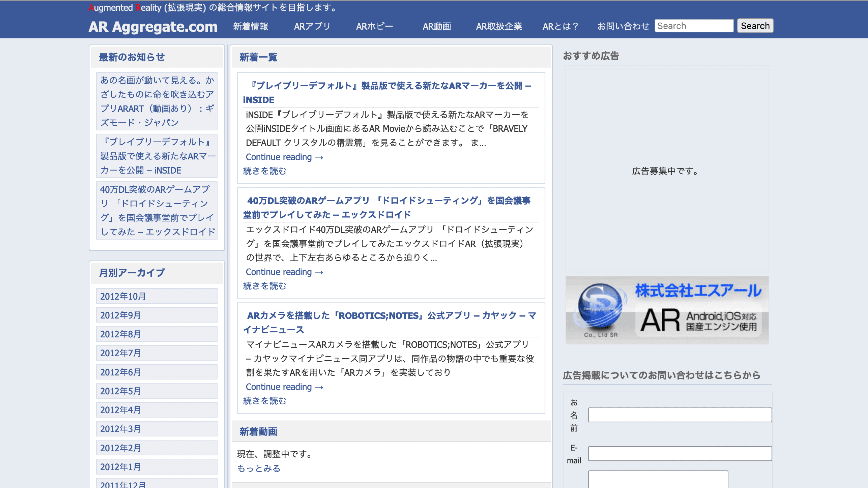Click 続きを読む under the ドロイドシューティング article
The image size is (868, 488).
point(264,286)
